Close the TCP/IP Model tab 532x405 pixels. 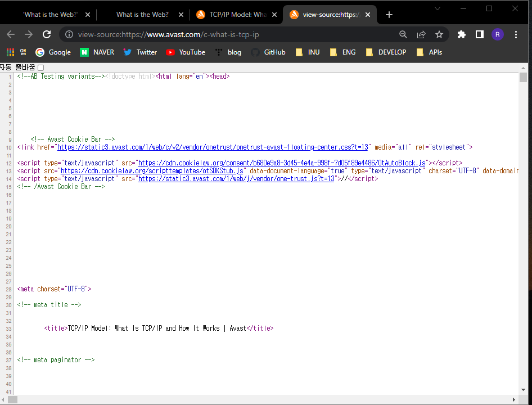[274, 15]
